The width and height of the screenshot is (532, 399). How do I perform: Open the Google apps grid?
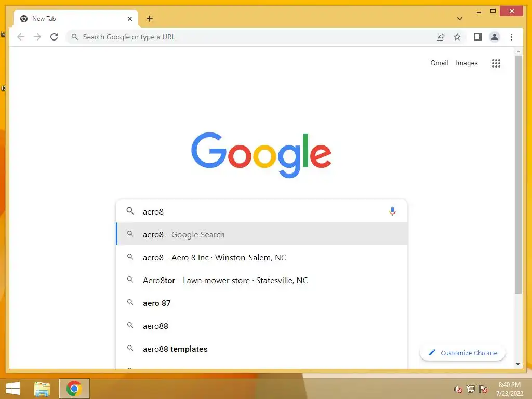tap(496, 63)
